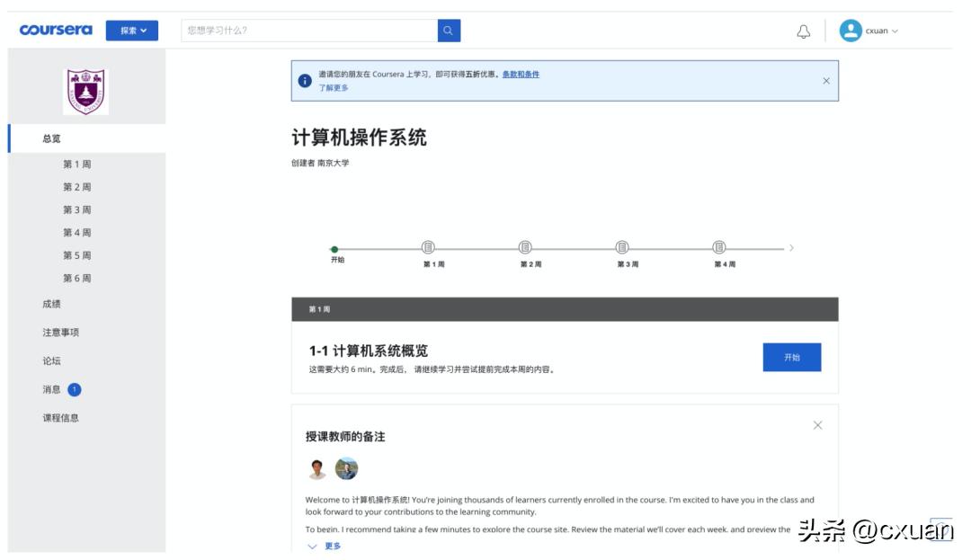971x560 pixels.
Task: Select the 第2周 milestone icon on the timeline
Action: tap(523, 246)
